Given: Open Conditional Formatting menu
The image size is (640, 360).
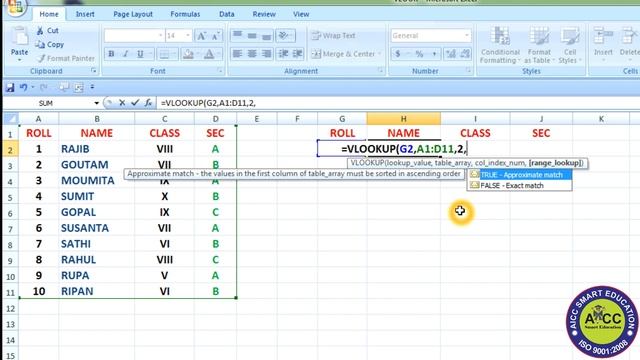Looking at the screenshot, I should [500, 45].
